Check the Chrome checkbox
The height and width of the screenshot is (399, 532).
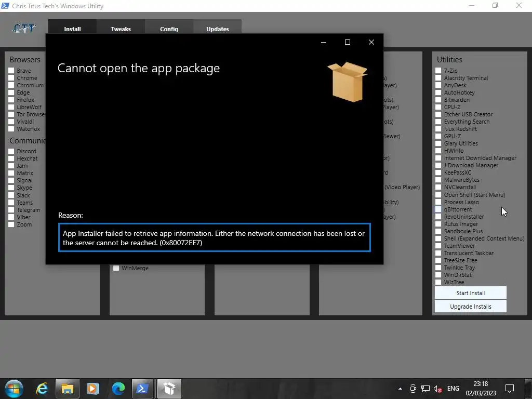[11, 78]
